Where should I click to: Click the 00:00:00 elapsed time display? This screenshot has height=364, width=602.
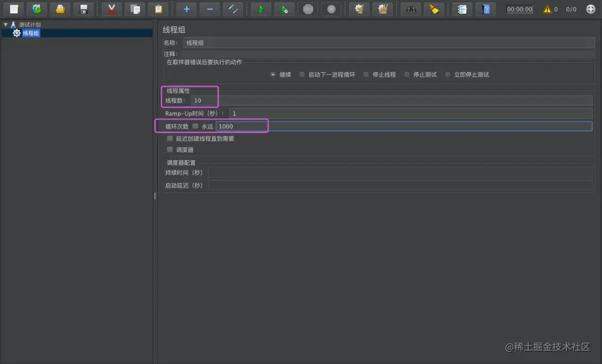(520, 9)
